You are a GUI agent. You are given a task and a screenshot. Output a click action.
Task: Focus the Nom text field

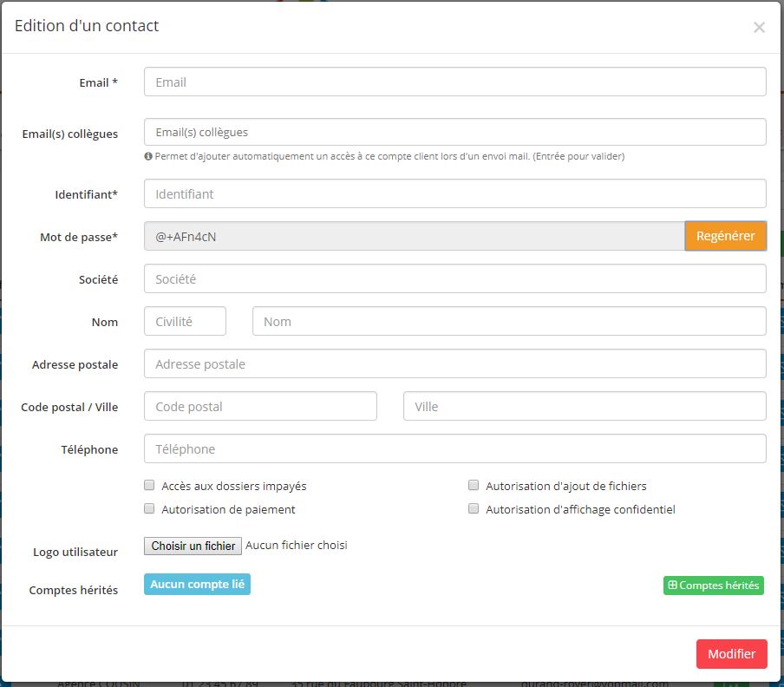tap(509, 322)
